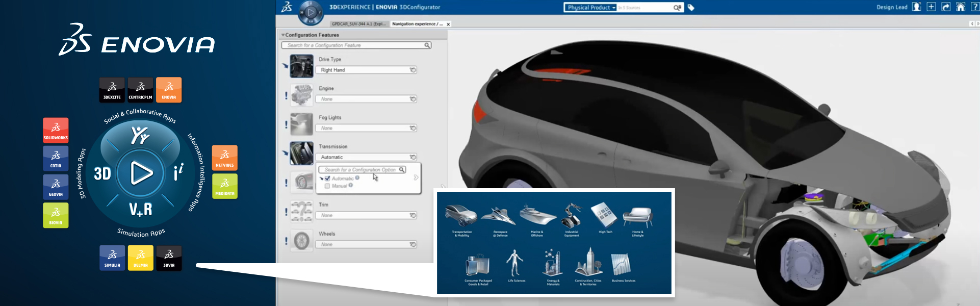980x306 pixels.
Task: Click the Wheels thumbnail image
Action: [x=301, y=240]
